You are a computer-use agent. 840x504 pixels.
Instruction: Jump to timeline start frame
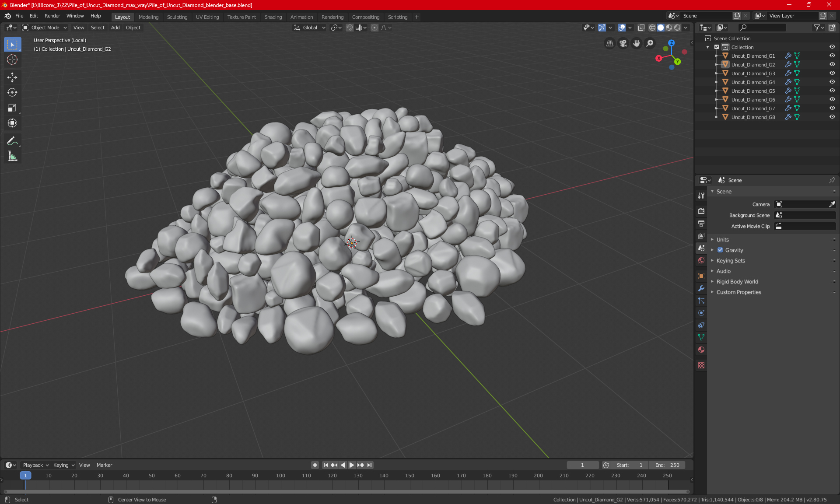[325, 465]
